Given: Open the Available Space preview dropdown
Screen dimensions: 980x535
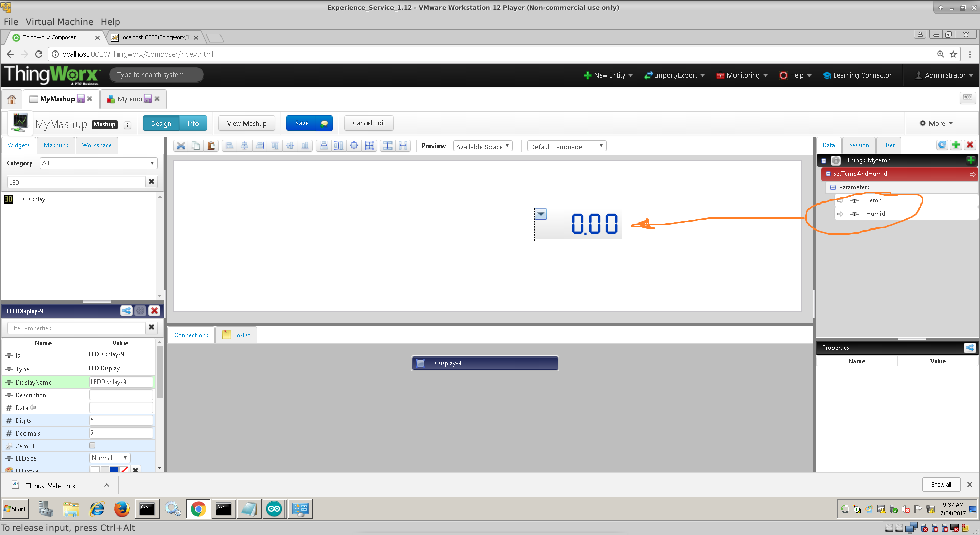Looking at the screenshot, I should click(482, 146).
